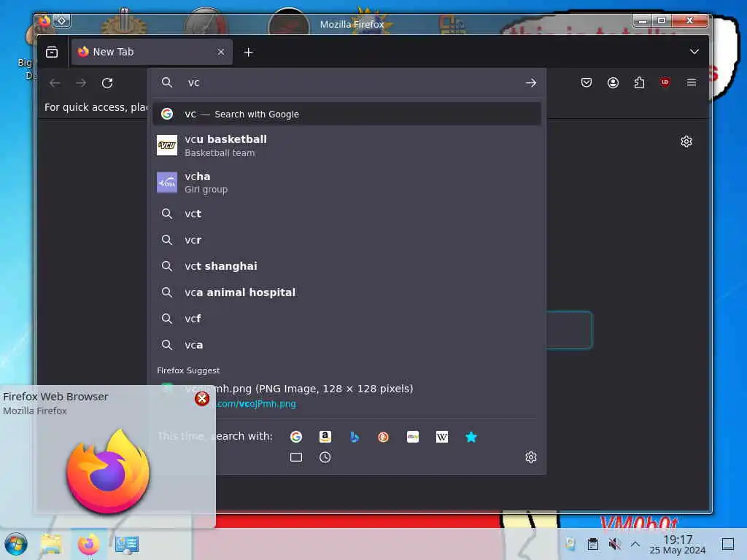
Task: Click the Go arrow in the address bar
Action: point(531,83)
